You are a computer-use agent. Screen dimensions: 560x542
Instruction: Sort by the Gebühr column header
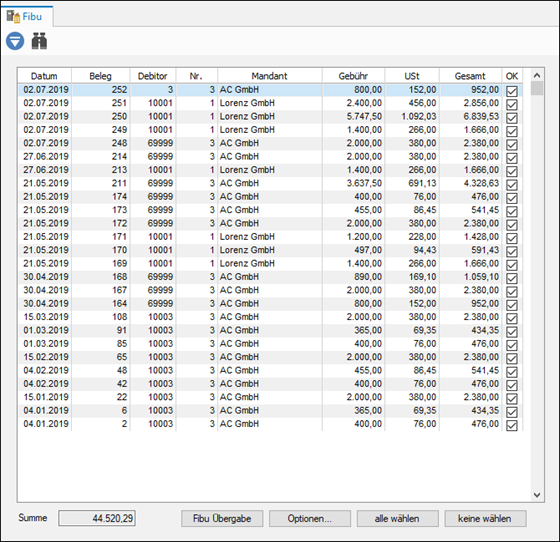pos(353,76)
